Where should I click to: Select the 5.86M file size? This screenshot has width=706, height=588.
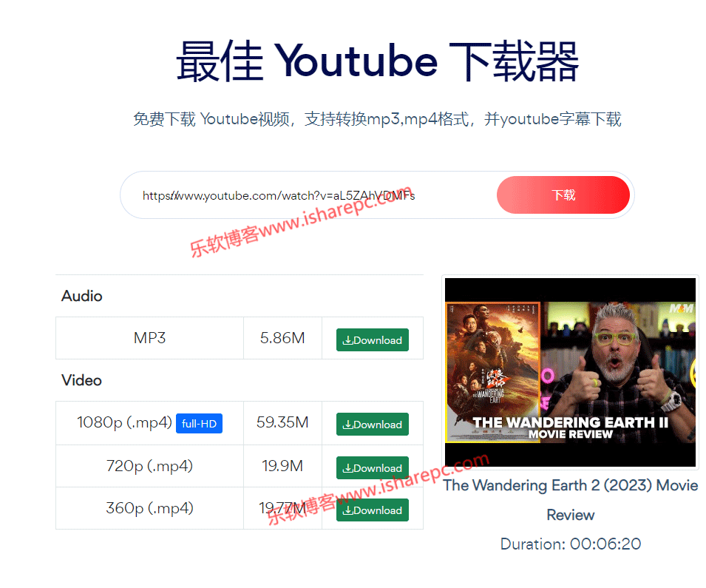[x=282, y=338]
